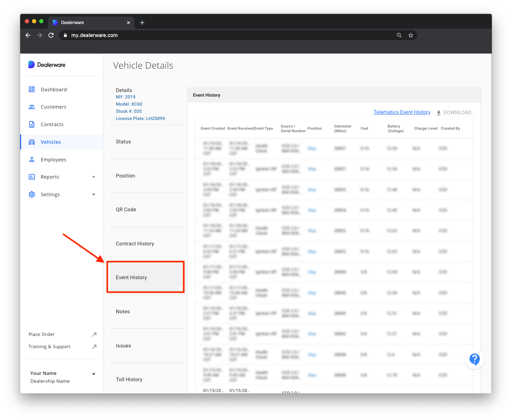
Task: Click the Settings gear icon
Action: click(x=32, y=194)
